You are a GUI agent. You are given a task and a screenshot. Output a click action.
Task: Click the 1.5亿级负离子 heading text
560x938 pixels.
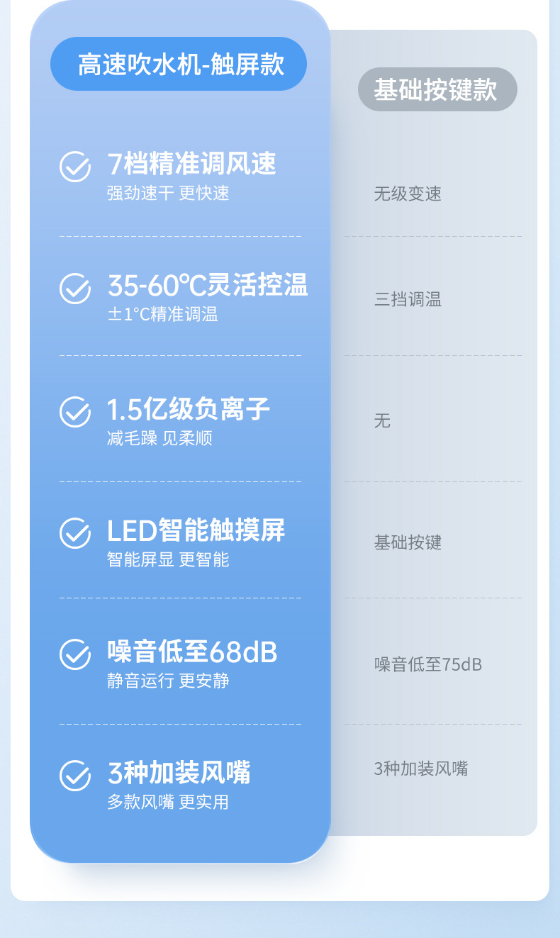pyautogui.click(x=189, y=409)
